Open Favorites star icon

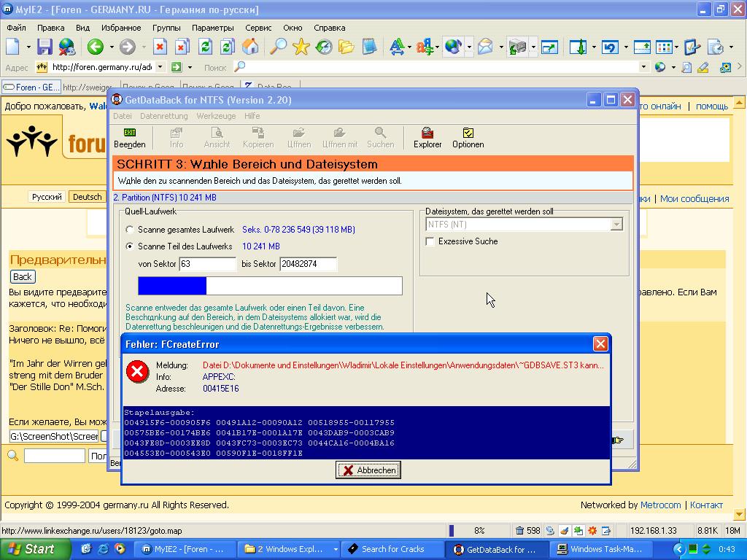click(x=301, y=47)
